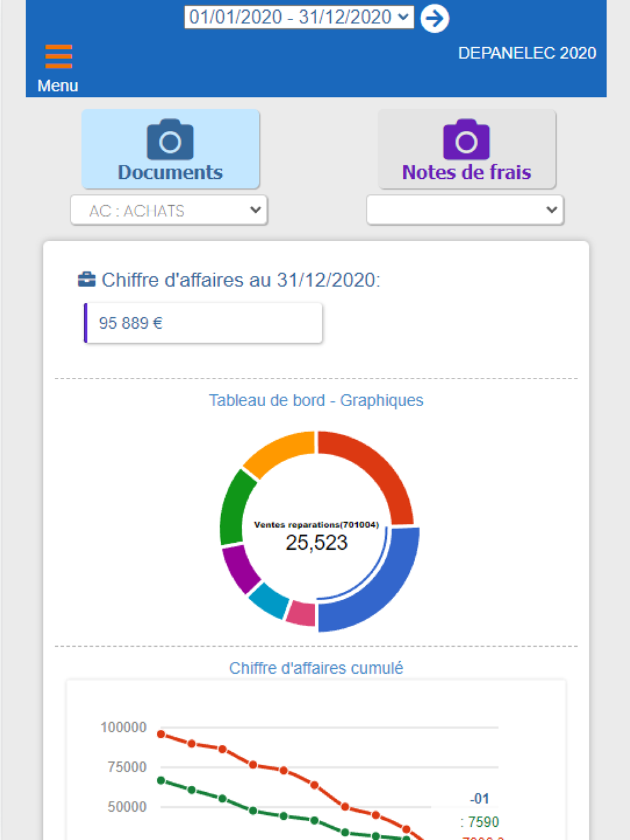The image size is (630, 840).
Task: Expand the AC : ACHATS dropdown
Action: click(169, 210)
